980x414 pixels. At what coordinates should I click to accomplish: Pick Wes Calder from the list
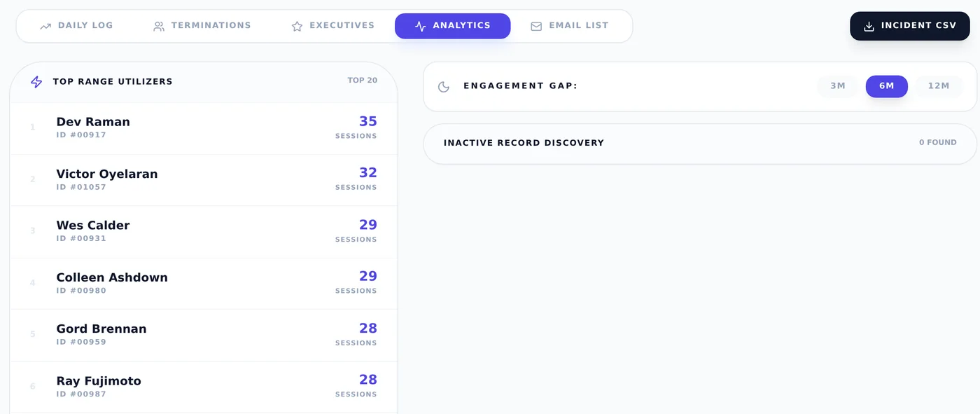204,232
